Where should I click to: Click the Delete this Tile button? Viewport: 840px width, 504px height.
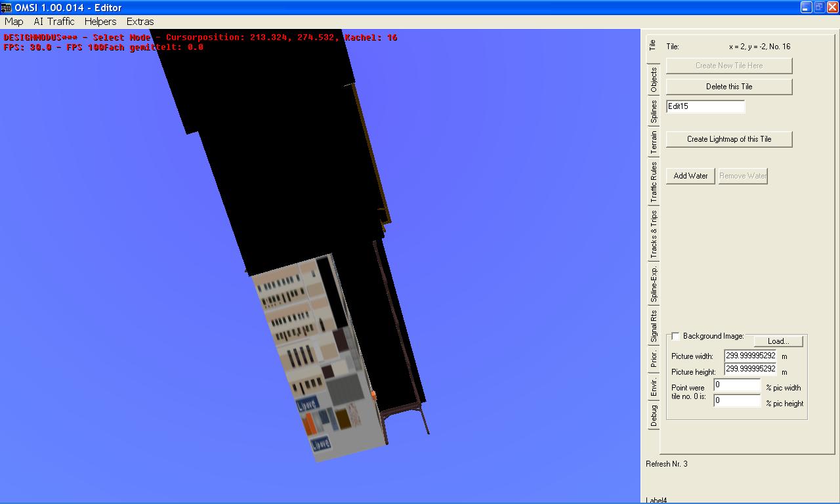(728, 87)
